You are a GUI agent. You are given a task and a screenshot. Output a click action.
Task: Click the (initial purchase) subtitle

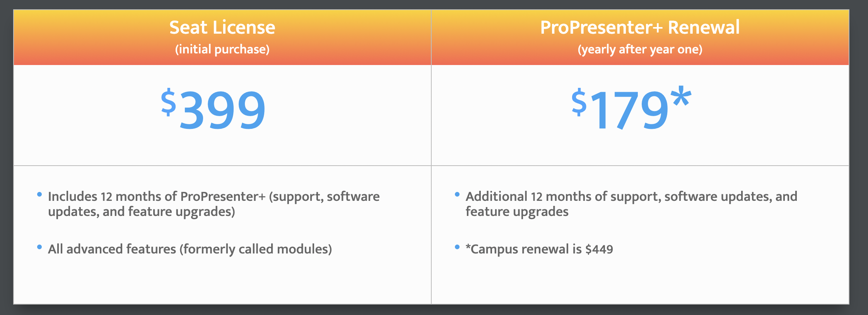click(x=222, y=50)
